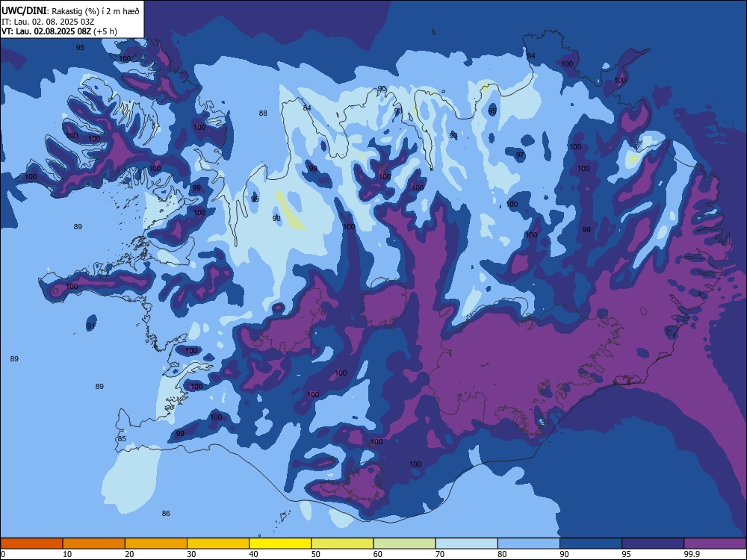
Task: Select the 20–30 amber legend swatch
Action: click(x=156, y=544)
